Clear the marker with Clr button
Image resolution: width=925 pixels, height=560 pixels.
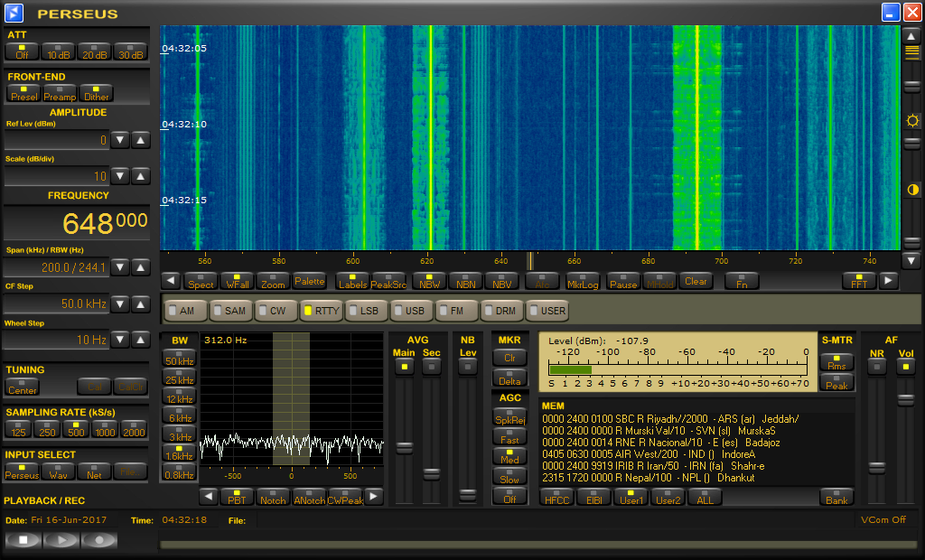coord(509,358)
